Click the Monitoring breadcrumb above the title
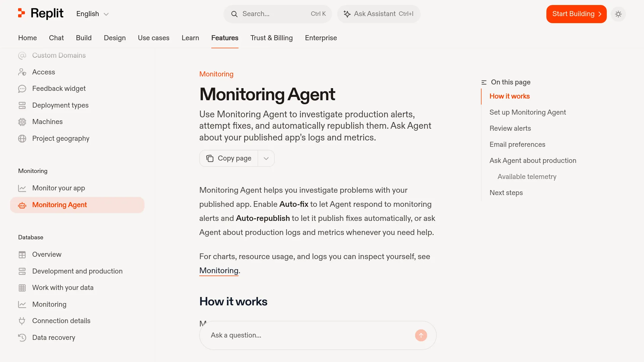The width and height of the screenshot is (644, 362). tap(216, 74)
